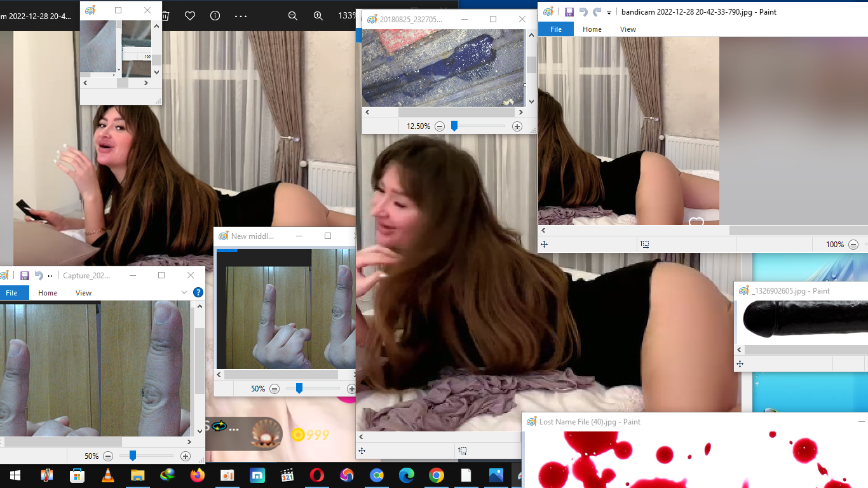Click zoom minus button in 12.50% Paint window
The width and height of the screenshot is (868, 488).
point(440,126)
